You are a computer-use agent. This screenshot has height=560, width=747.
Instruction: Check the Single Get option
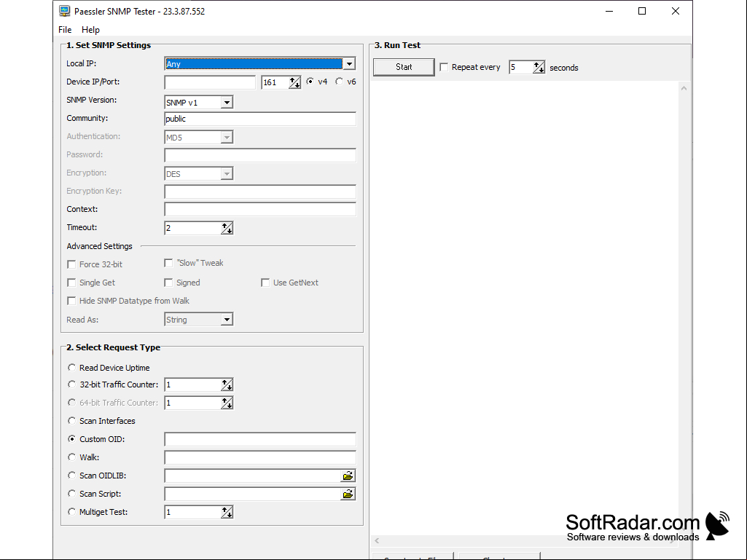coord(71,283)
